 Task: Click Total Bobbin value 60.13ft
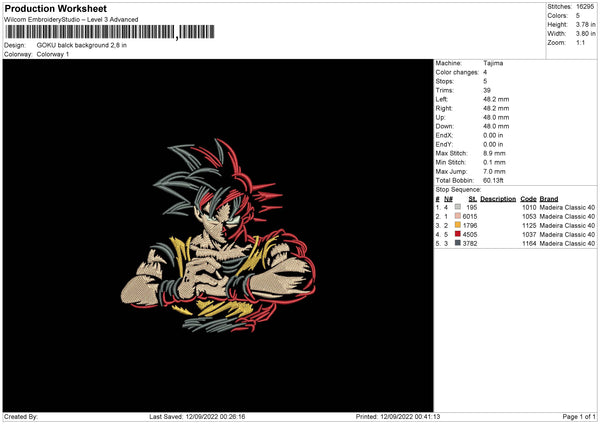coord(493,181)
